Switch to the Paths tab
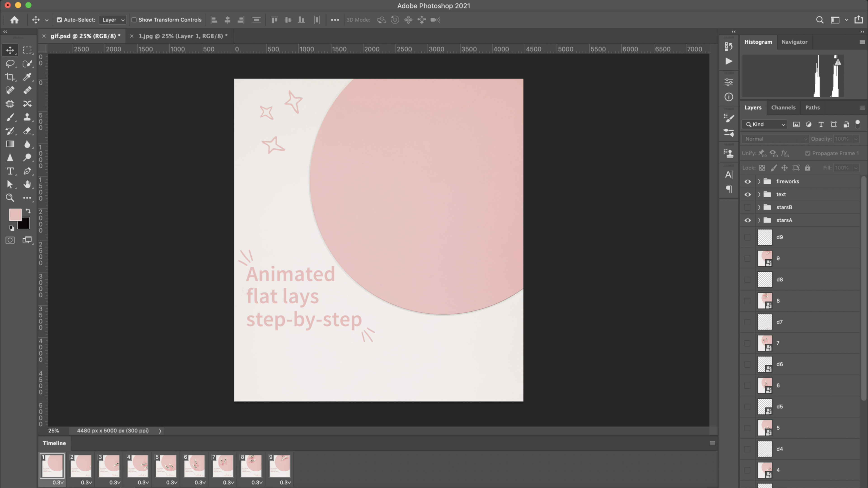Screen dimensions: 868x488 (812, 108)
